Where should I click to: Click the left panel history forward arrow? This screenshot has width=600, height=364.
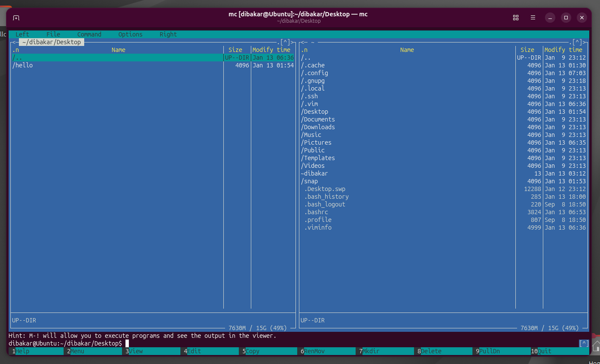292,42
